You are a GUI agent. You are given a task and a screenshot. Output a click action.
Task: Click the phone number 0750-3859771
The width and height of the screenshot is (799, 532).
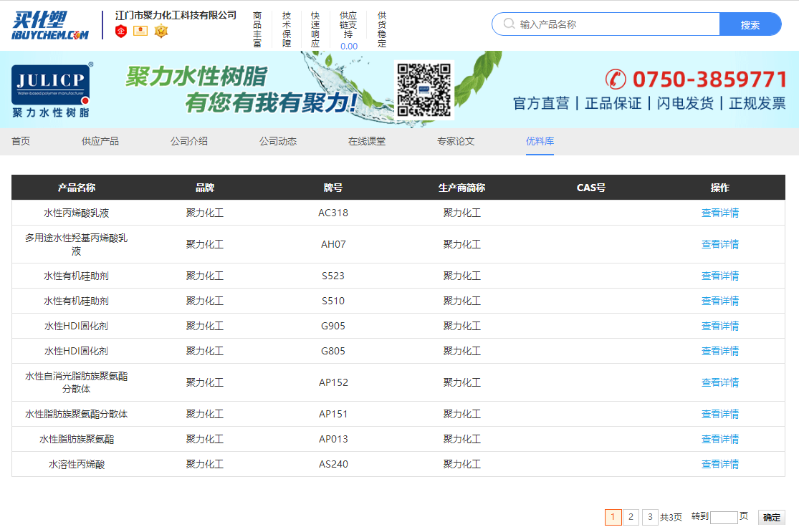[x=710, y=79]
